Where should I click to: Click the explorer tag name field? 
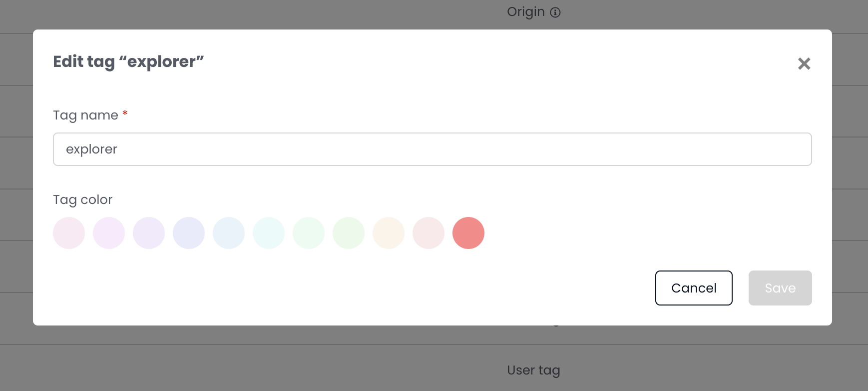[x=432, y=149]
